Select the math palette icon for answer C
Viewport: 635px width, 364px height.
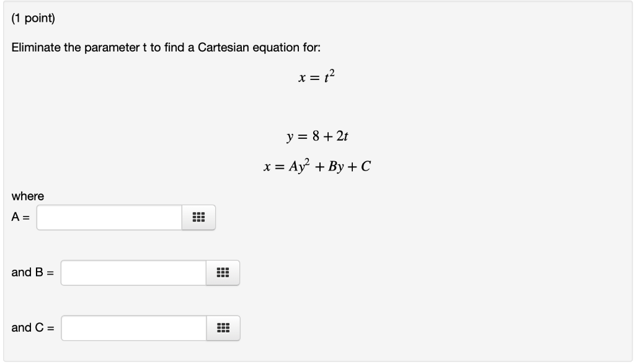coord(223,329)
